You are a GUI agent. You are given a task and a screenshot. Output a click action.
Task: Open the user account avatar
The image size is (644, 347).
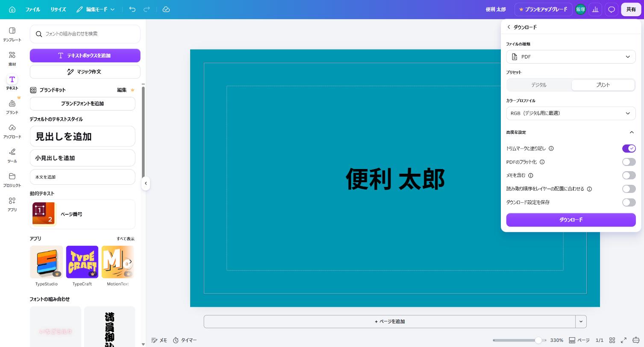[580, 9]
